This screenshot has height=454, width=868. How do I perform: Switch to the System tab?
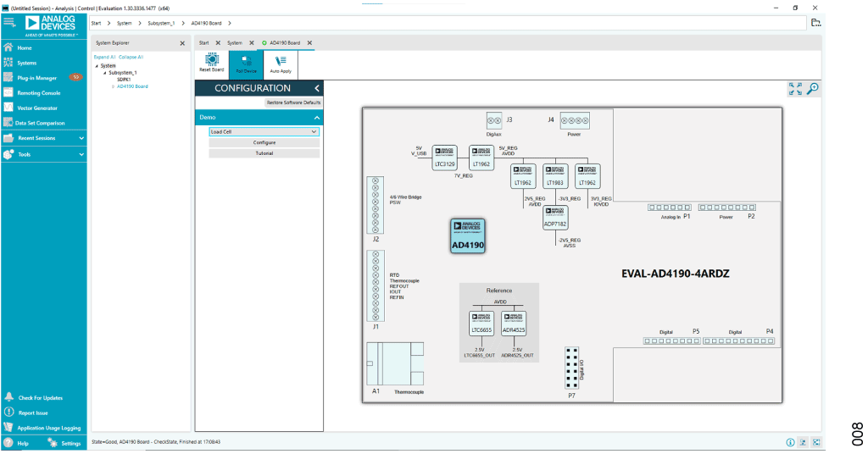pos(234,42)
